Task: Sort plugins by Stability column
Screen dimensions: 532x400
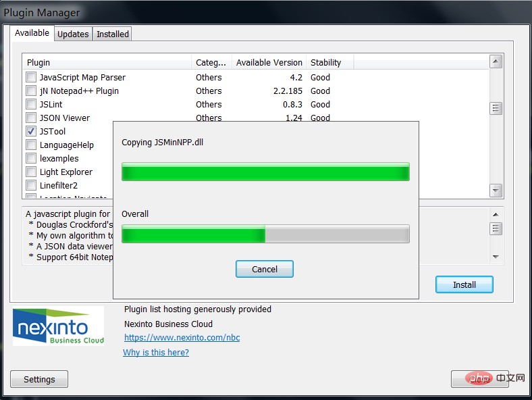Action: [x=329, y=62]
